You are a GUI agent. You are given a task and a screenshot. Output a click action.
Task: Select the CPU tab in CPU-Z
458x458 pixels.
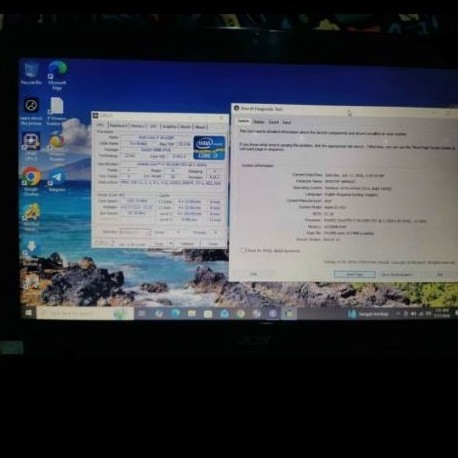101,125
